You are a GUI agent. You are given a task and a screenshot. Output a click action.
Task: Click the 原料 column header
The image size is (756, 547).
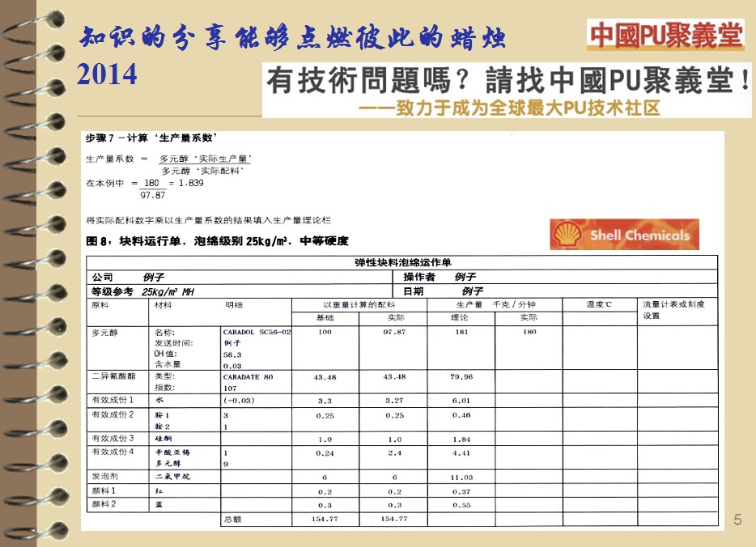[x=100, y=305]
